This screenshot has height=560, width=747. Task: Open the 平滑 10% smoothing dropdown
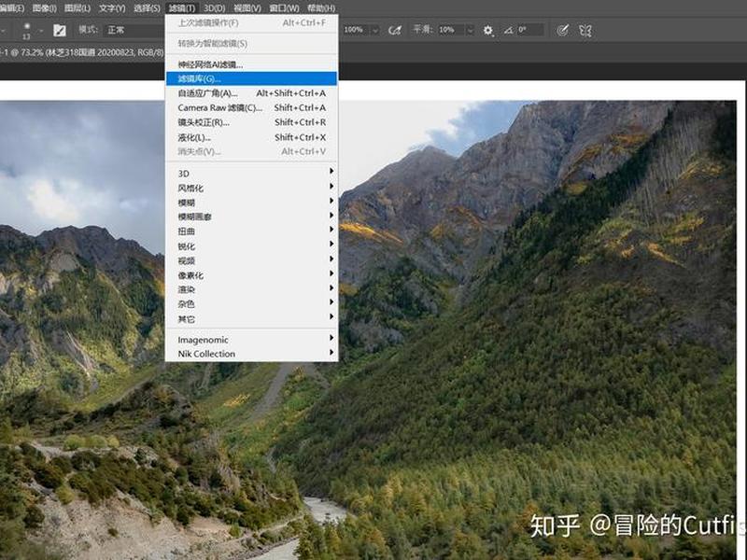click(470, 30)
